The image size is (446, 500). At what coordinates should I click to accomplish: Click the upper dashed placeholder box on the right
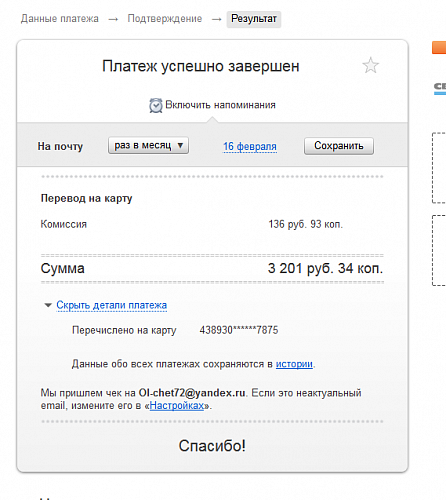click(x=439, y=168)
